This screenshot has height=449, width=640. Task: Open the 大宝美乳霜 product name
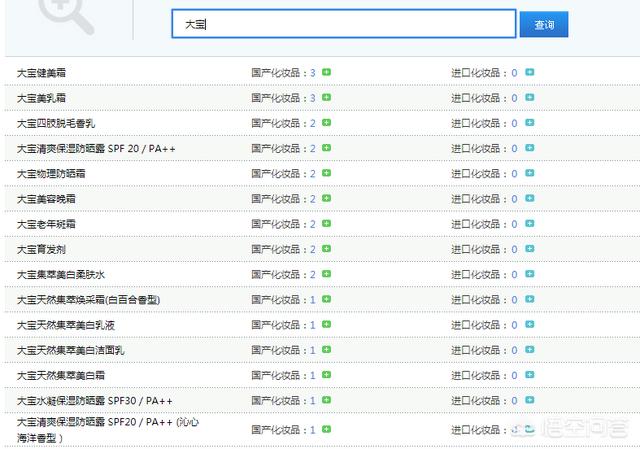41,98
